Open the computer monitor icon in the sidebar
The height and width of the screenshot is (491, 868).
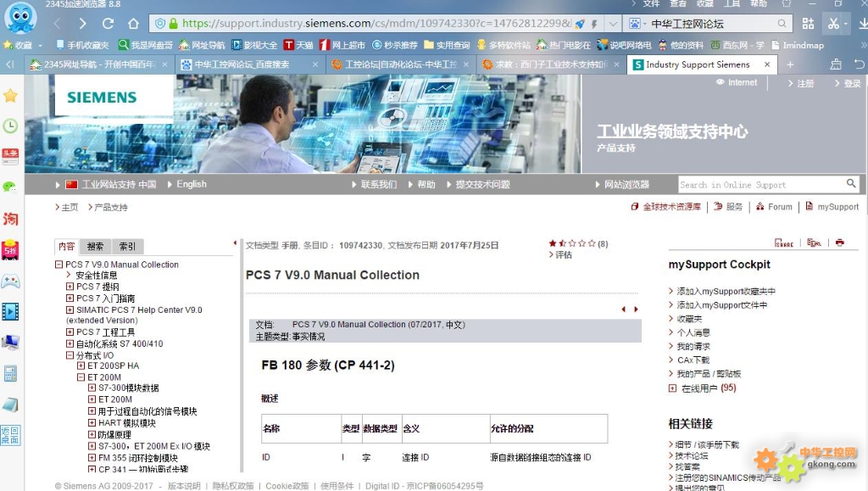(10, 343)
